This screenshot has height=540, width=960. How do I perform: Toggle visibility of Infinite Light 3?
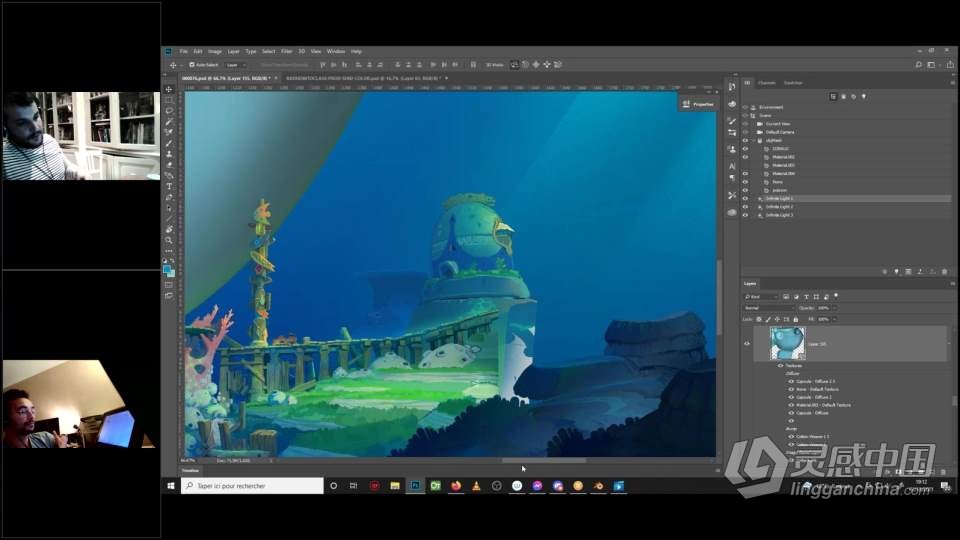click(745, 216)
